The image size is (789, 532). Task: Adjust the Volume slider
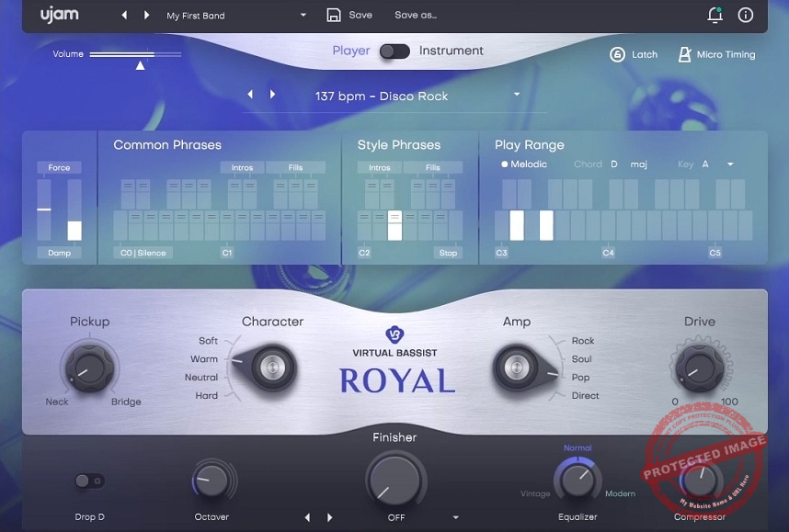(x=135, y=54)
